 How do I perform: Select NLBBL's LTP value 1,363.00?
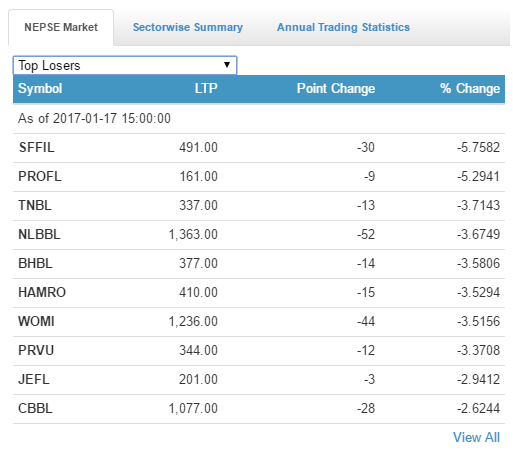pos(193,234)
